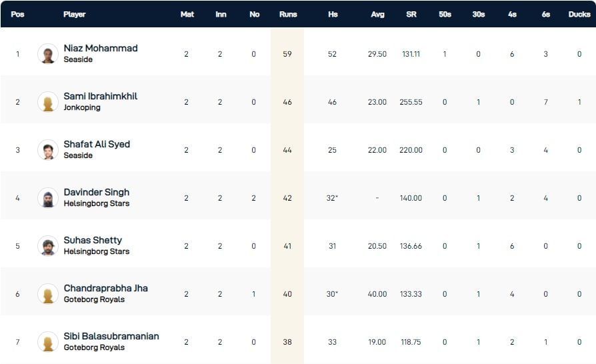
Task: Sort table by Runs column header
Action: [x=287, y=14]
